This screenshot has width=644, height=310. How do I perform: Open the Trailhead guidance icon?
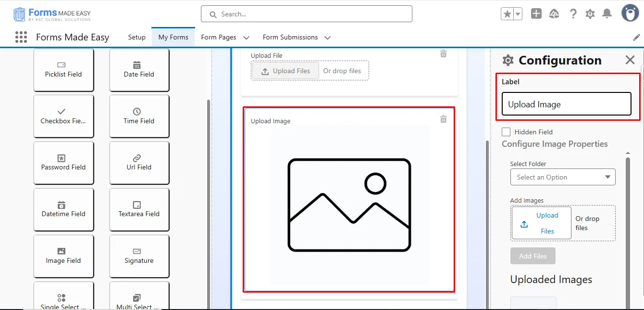(554, 14)
